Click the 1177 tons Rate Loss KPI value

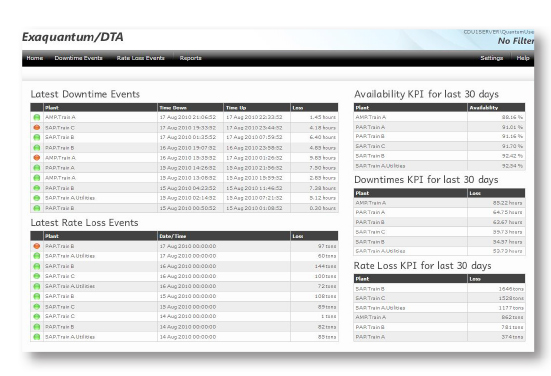(x=511, y=308)
